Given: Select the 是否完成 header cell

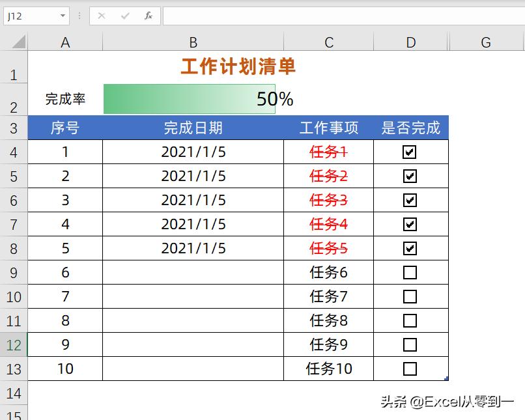Looking at the screenshot, I should click(x=410, y=128).
